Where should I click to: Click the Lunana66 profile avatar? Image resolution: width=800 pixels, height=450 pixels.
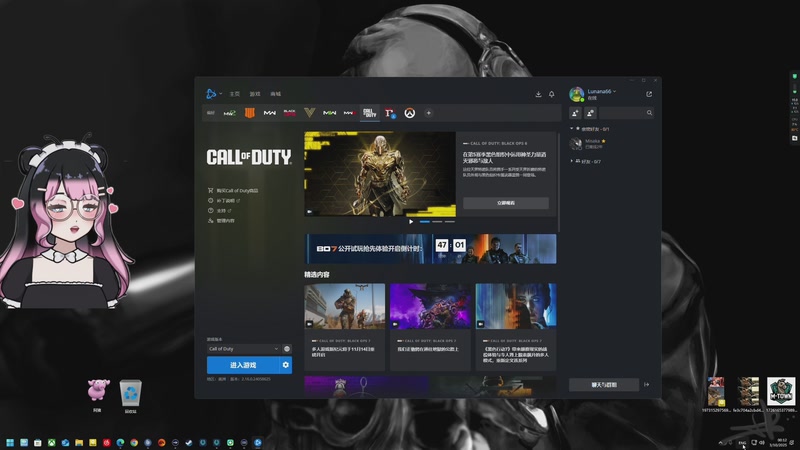pyautogui.click(x=577, y=94)
